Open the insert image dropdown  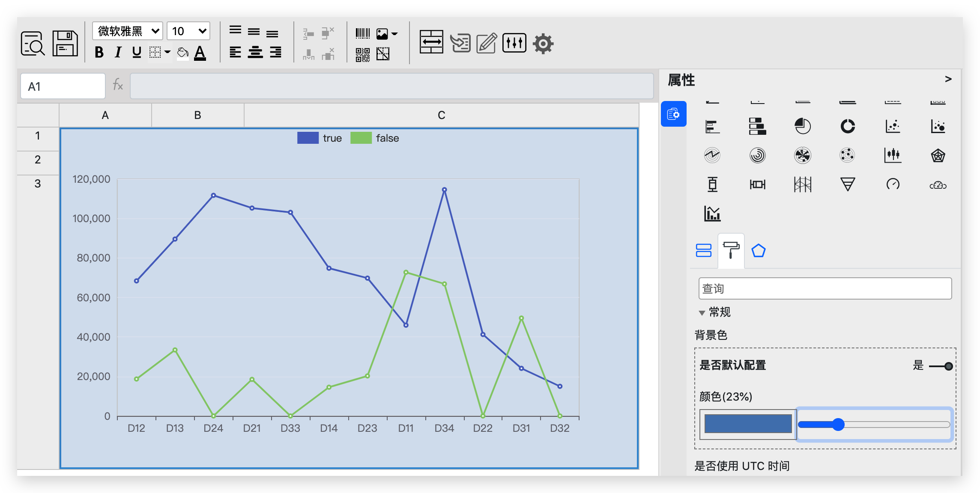387,33
